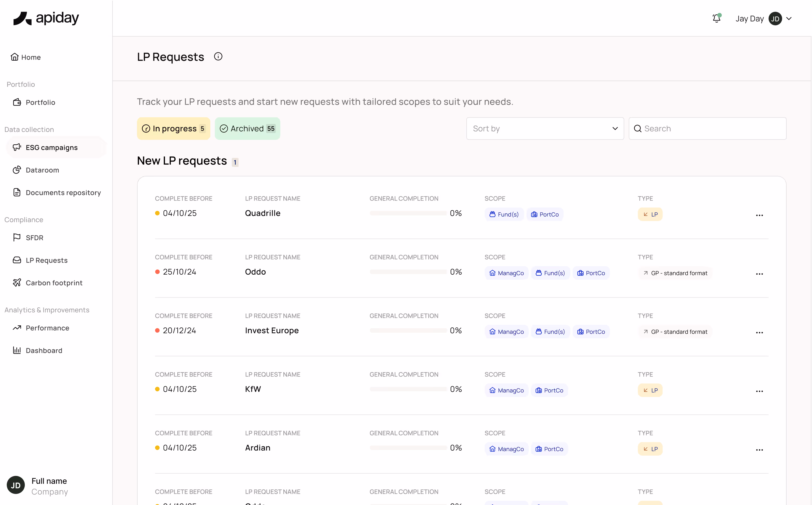Open the Dataroom sidebar item
Image resolution: width=812 pixels, height=505 pixels.
(42, 170)
